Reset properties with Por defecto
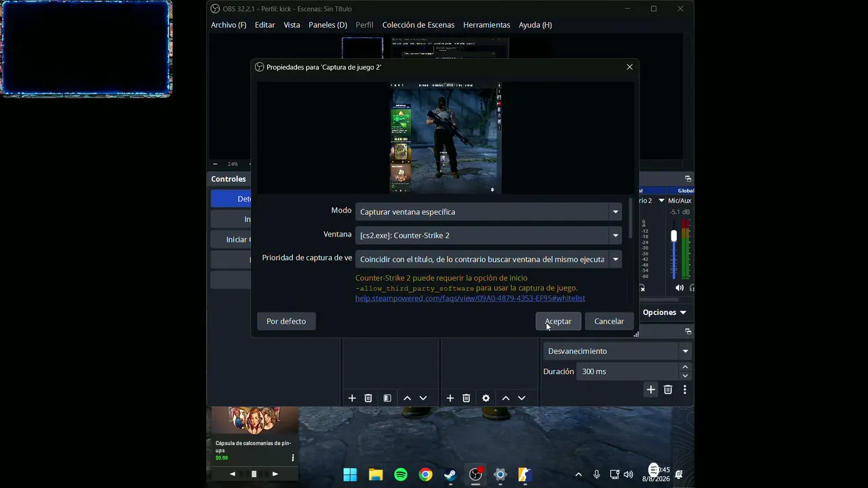Screen dimensions: 868x488 tap(286, 321)
